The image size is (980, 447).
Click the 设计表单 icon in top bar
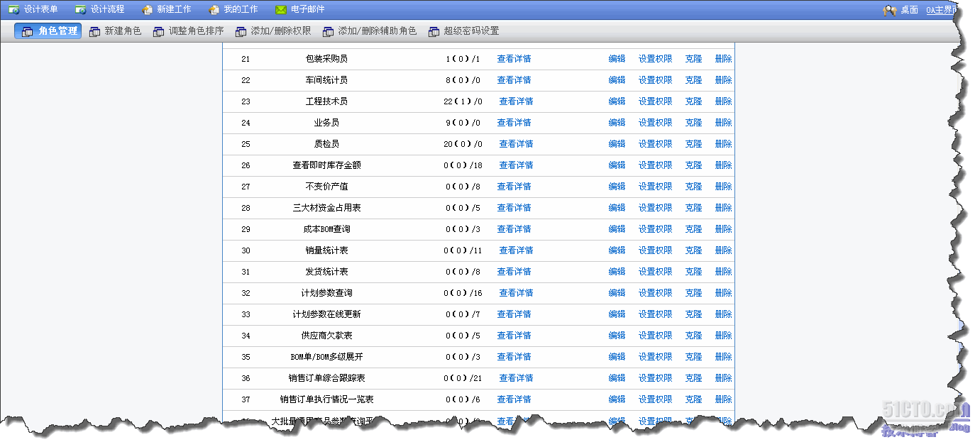pos(13,10)
